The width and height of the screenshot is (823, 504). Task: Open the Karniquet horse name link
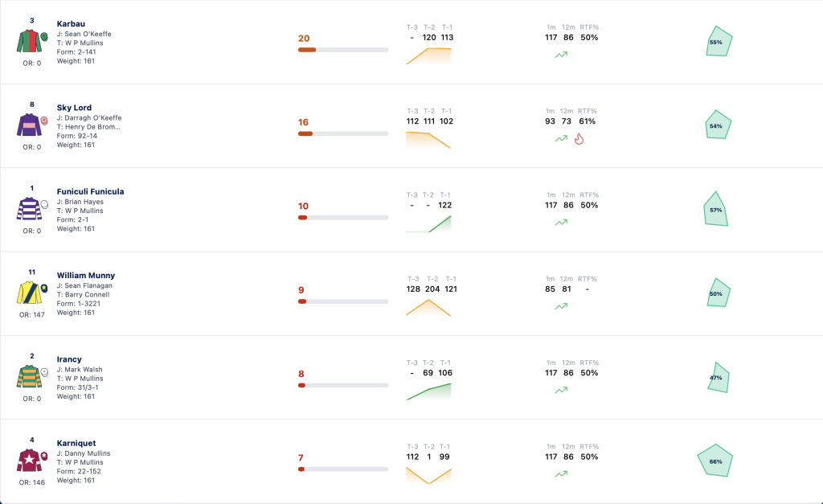click(x=76, y=443)
